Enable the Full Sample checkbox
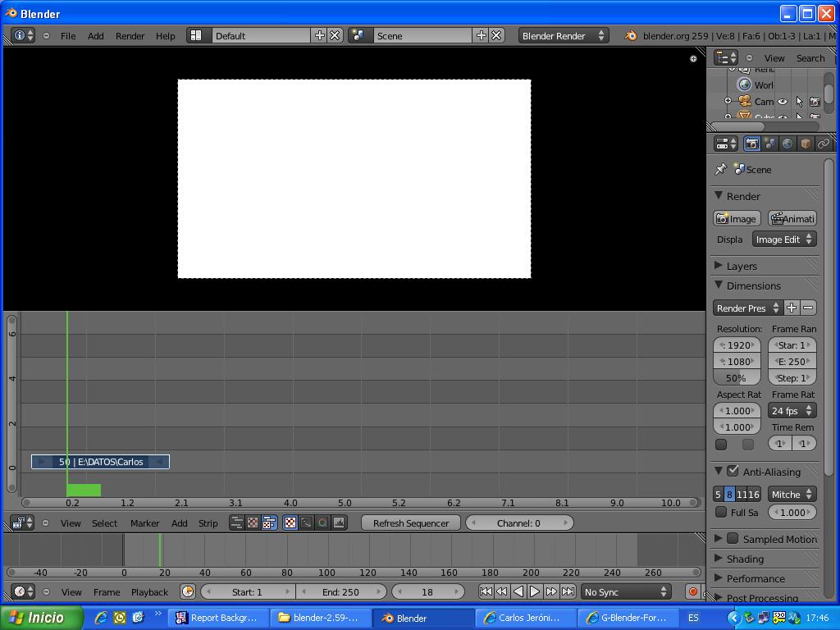Viewport: 840px width, 630px height. click(x=721, y=512)
